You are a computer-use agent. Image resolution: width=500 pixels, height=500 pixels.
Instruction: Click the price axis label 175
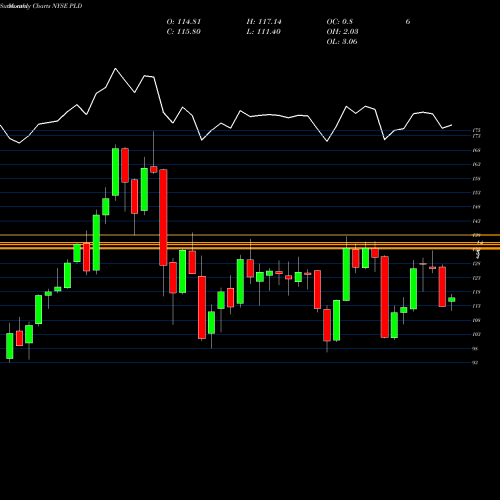pos(476,130)
